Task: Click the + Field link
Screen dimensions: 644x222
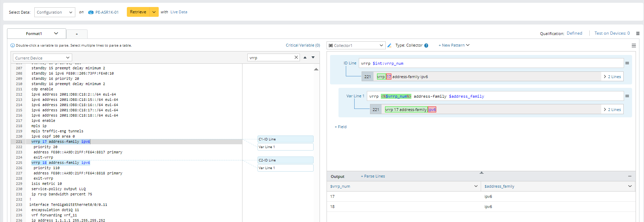Action: [341, 127]
